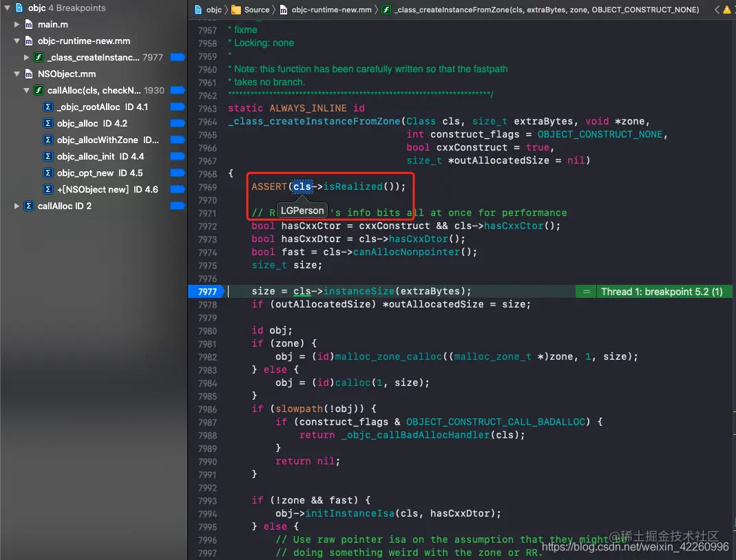Open _class_createInstanceFromZone function jump bar segment
Image resolution: width=736 pixels, height=560 pixels.
pos(547,10)
